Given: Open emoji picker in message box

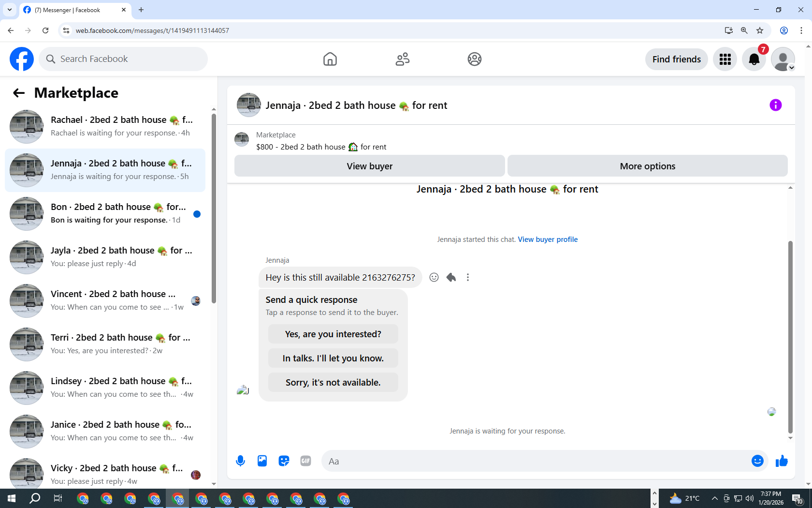Looking at the screenshot, I should coord(757,461).
